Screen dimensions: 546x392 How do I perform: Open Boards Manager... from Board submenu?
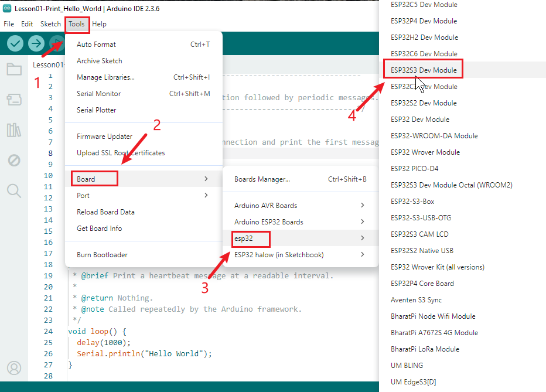point(301,179)
